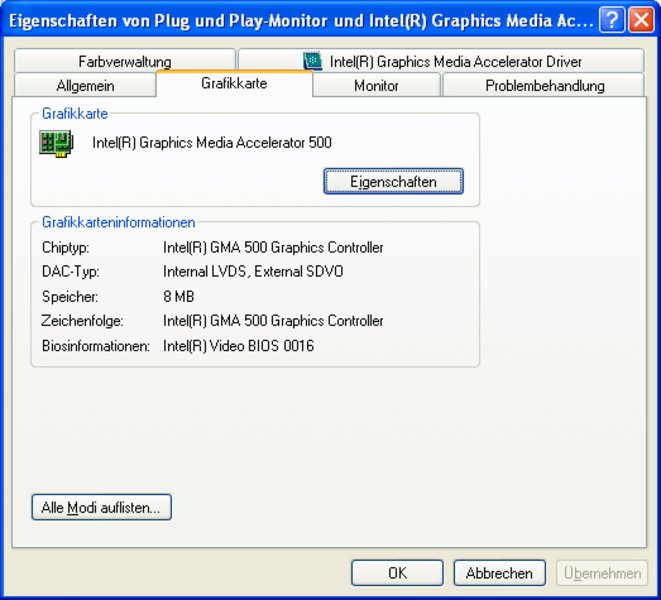Click the Chiptyp label
This screenshot has height=600, width=661.
[x=66, y=248]
